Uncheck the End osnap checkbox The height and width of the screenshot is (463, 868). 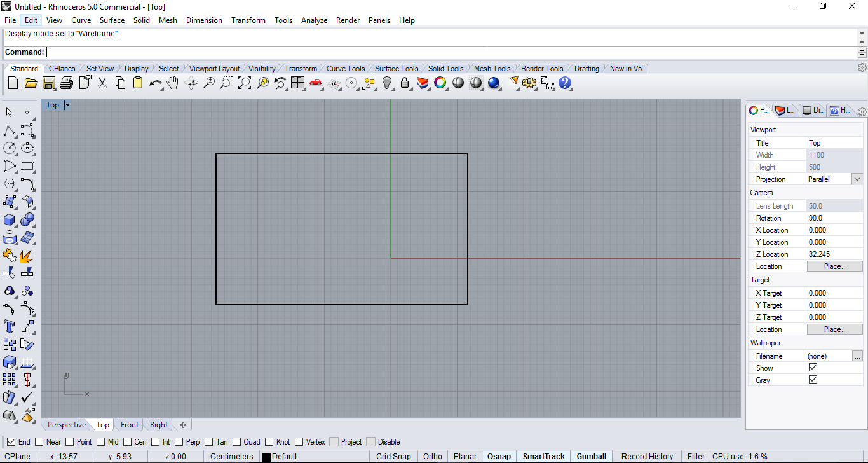pyautogui.click(x=11, y=442)
